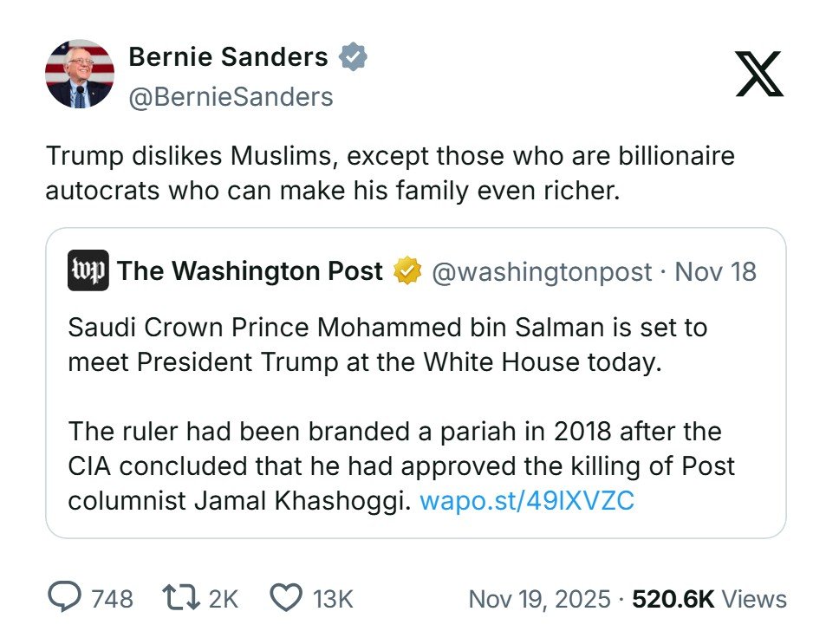Viewport: 826px width, 644px height.
Task: Click the 2K reposts count
Action: tap(223, 599)
